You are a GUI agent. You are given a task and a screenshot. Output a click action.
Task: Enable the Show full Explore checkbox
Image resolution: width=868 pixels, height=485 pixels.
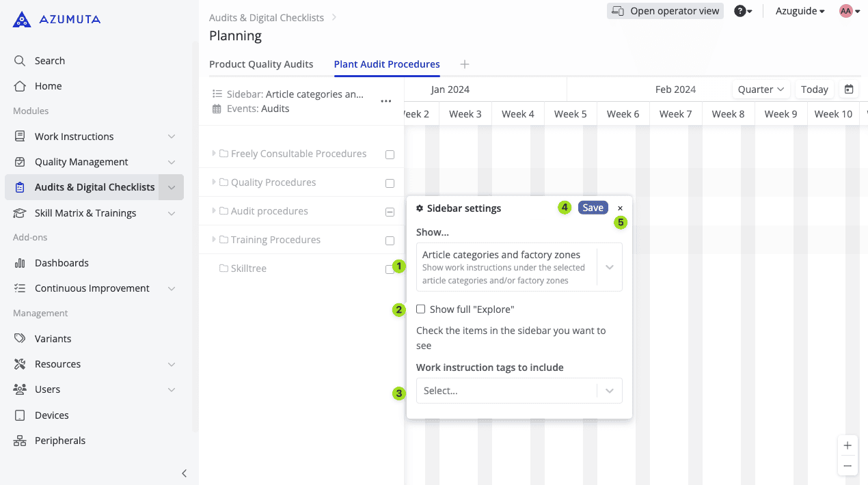click(x=420, y=309)
